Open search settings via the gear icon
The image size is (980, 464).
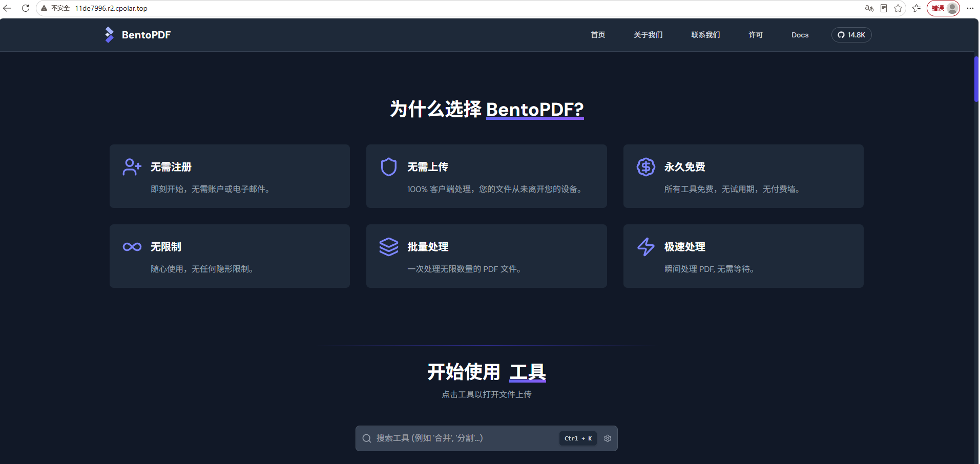click(608, 438)
